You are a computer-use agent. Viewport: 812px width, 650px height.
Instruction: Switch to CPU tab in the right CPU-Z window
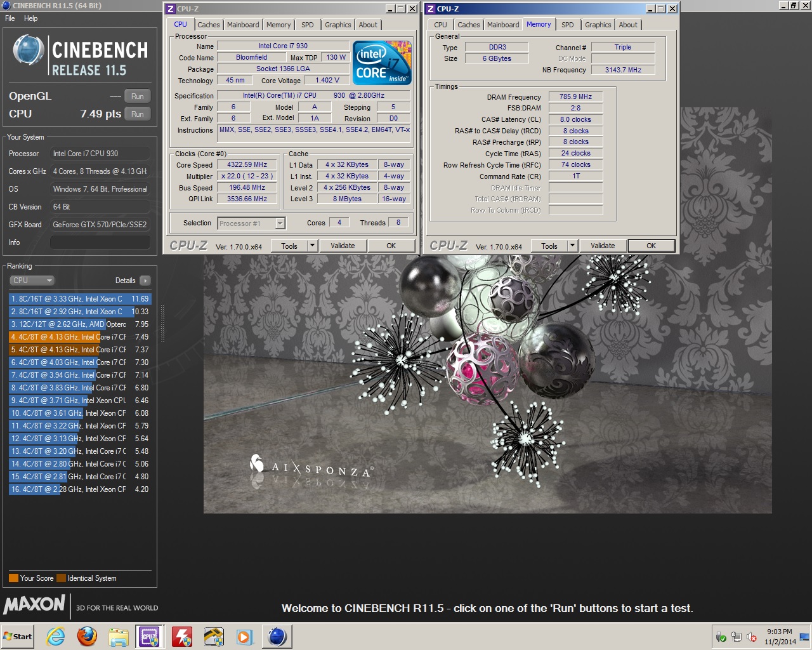pyautogui.click(x=441, y=25)
